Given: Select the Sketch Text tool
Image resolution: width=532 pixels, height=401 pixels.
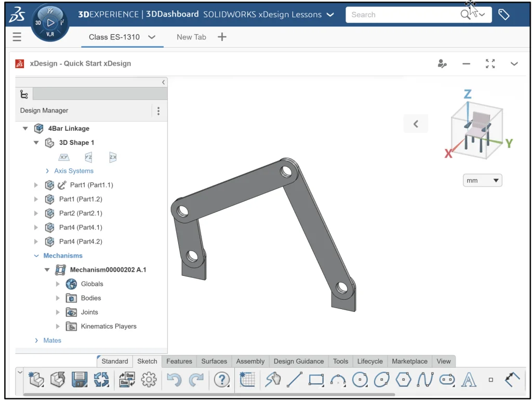Looking at the screenshot, I should [x=469, y=380].
